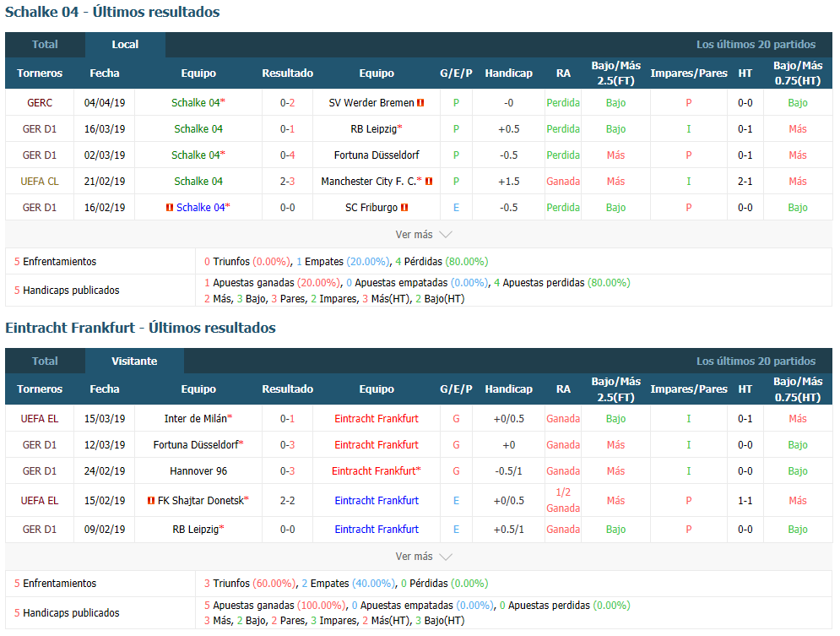Click '3 Triunfos (60.00%)' summary text
Image resolution: width=840 pixels, height=636 pixels.
coord(250,584)
